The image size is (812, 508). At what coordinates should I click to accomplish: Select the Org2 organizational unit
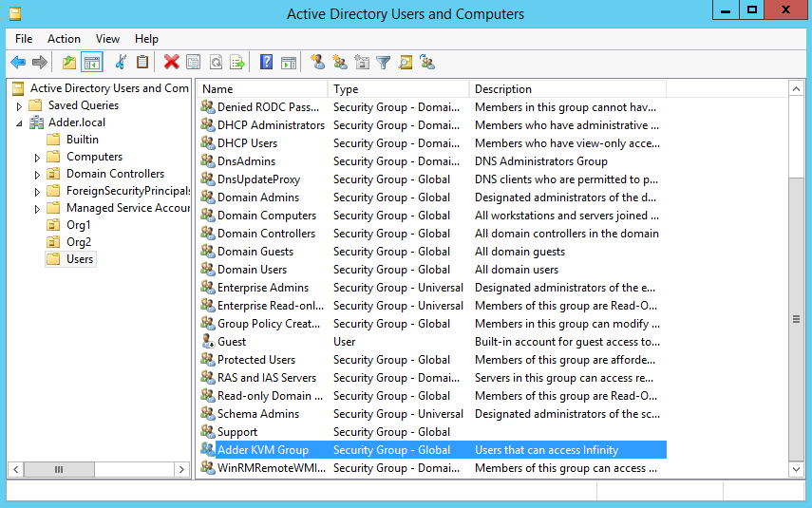[x=79, y=242]
